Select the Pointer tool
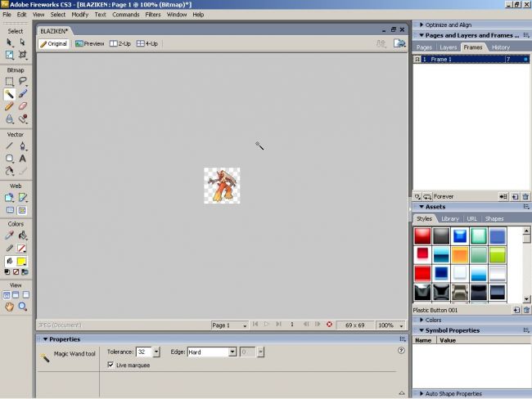The height and width of the screenshot is (399, 532). tap(9, 42)
